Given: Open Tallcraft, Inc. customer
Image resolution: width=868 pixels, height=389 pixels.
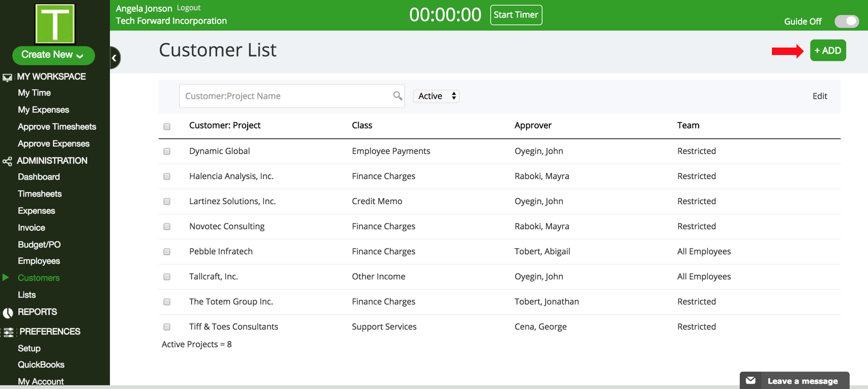Looking at the screenshot, I should point(214,277).
